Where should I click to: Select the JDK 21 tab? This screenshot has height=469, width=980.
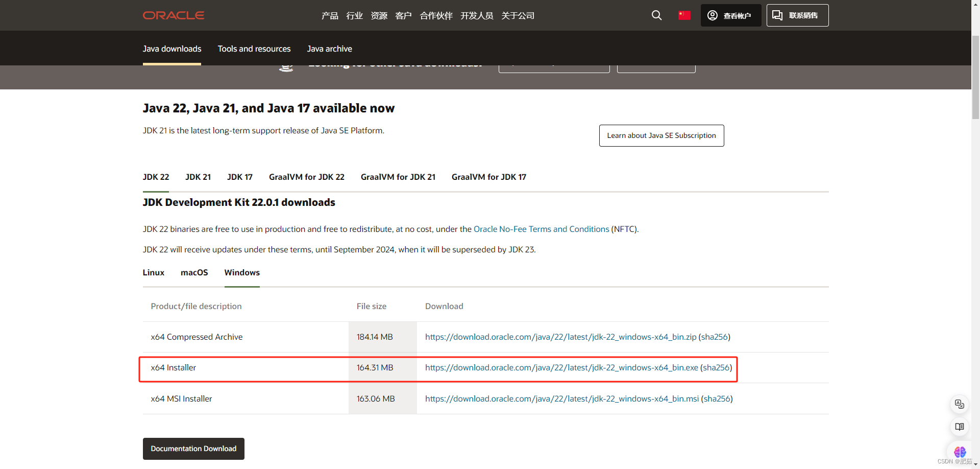[x=198, y=177]
